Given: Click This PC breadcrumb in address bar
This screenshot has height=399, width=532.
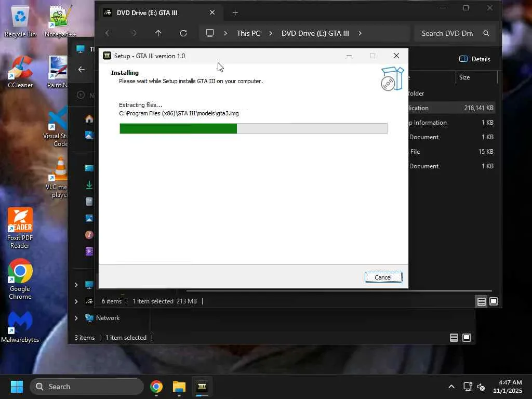Looking at the screenshot, I should (248, 33).
